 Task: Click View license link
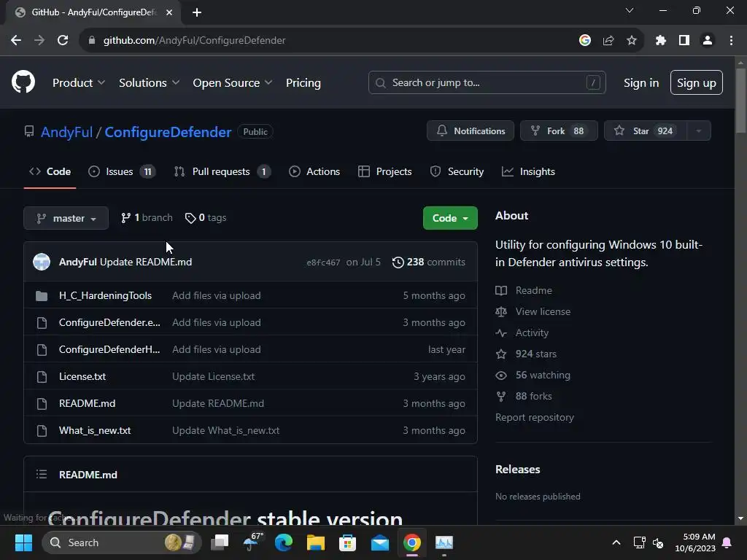coord(533,311)
